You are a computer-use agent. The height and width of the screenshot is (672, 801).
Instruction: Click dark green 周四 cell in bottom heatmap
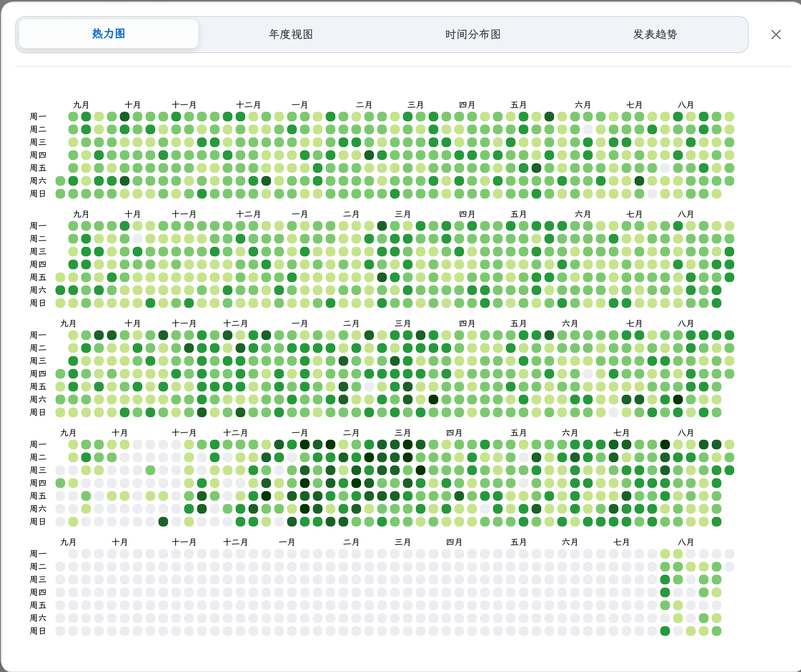click(665, 592)
